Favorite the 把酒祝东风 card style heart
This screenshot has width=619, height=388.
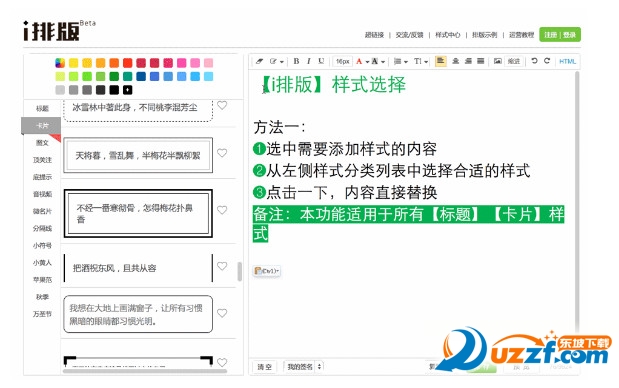click(x=222, y=266)
